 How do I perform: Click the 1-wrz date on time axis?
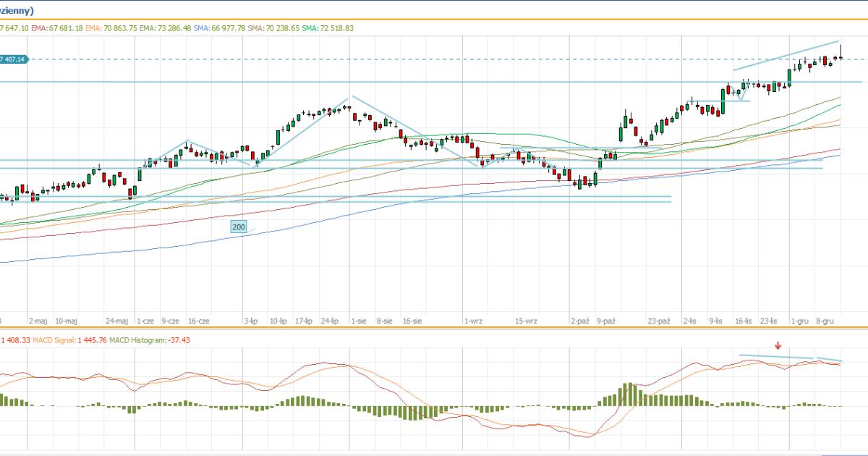(x=474, y=320)
